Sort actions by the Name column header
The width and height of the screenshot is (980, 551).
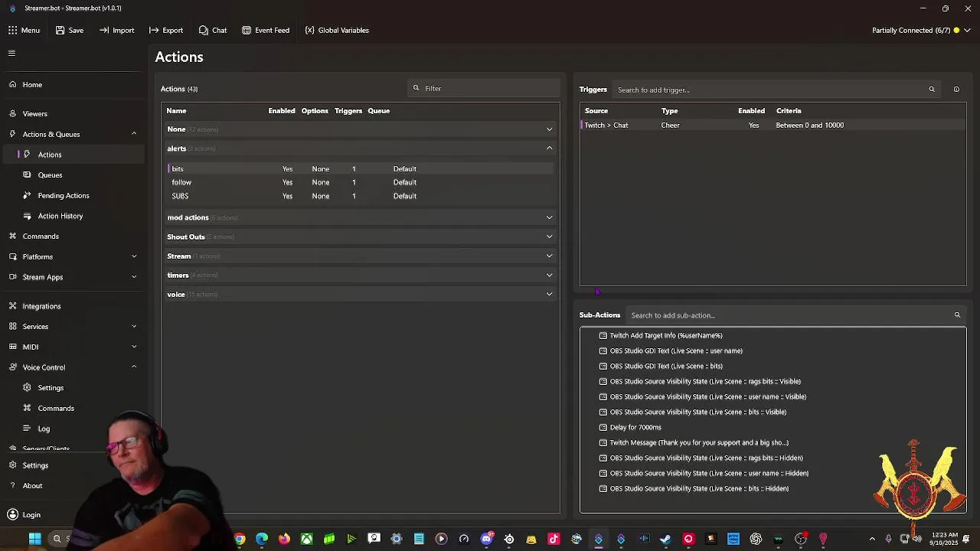(177, 111)
